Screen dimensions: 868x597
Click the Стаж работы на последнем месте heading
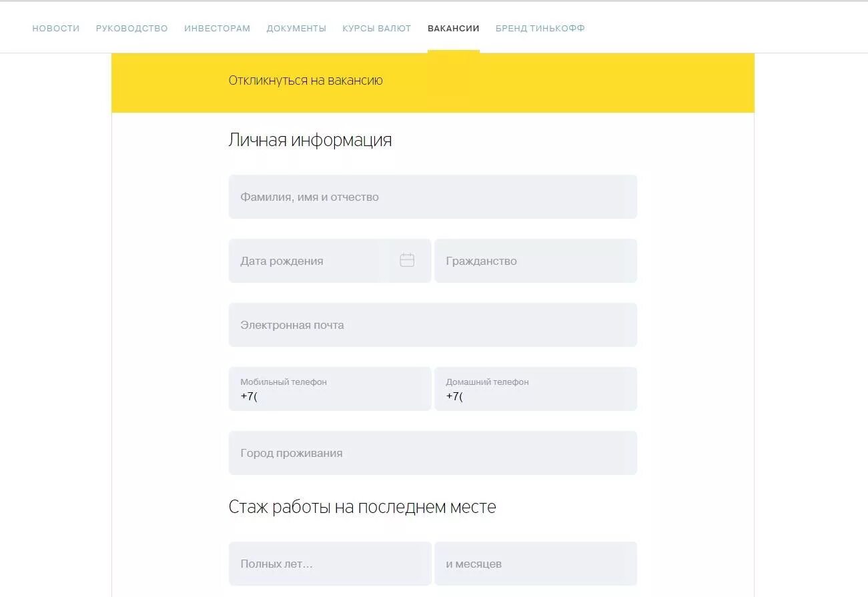[363, 506]
